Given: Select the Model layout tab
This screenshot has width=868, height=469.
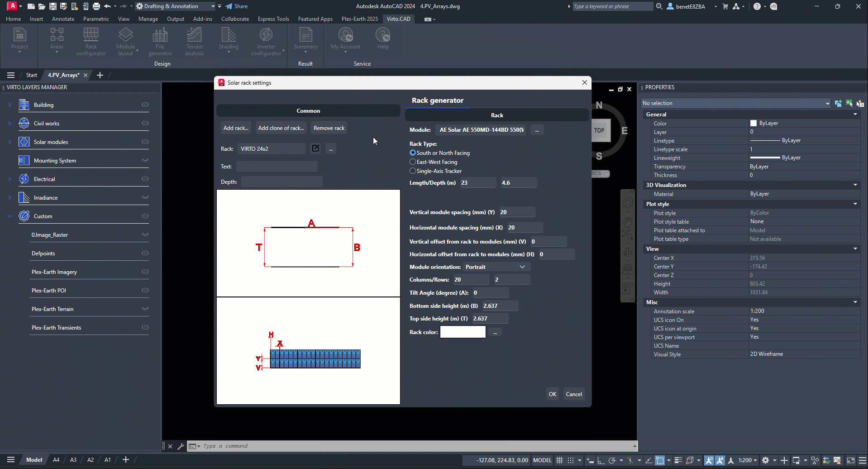Looking at the screenshot, I should click(x=34, y=460).
